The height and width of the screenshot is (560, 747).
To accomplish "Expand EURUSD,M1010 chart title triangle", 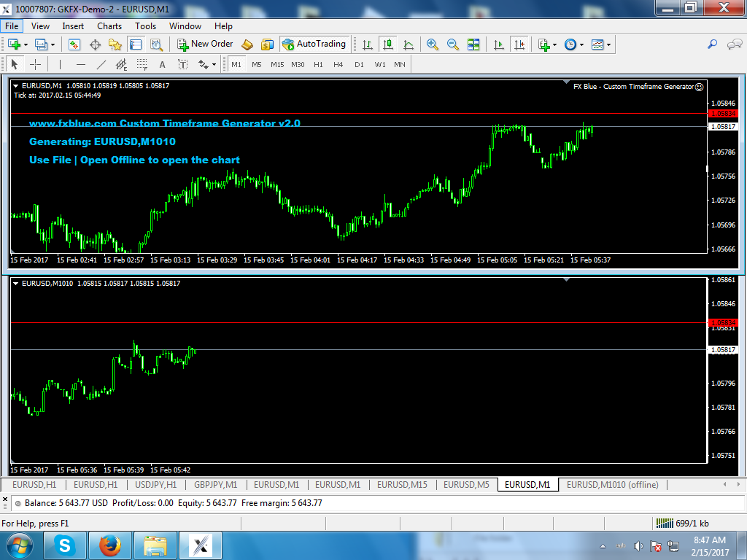I will (x=16, y=284).
